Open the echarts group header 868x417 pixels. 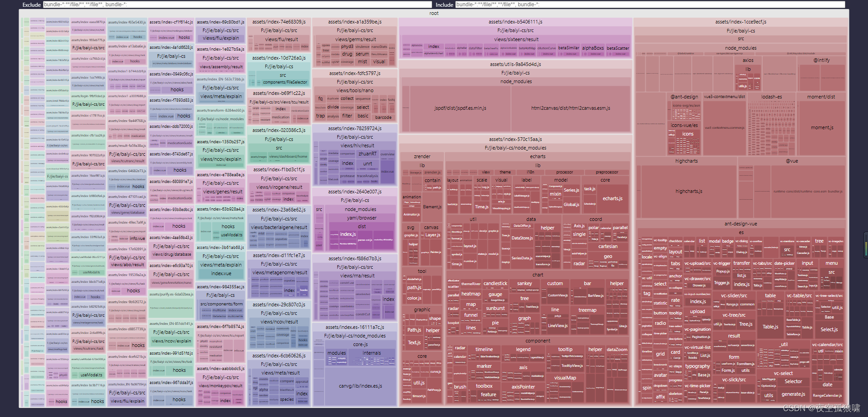[x=538, y=156]
